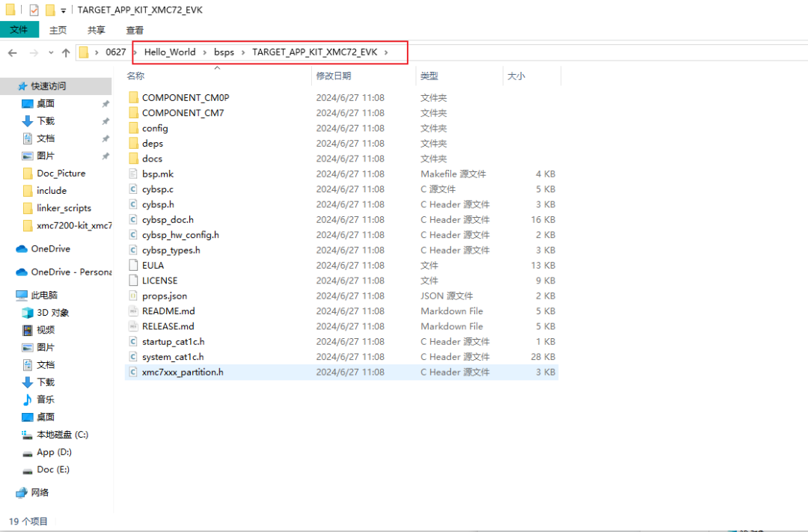This screenshot has width=808, height=532.
Task: Click the bsps breadcrumb segment
Action: [224, 52]
